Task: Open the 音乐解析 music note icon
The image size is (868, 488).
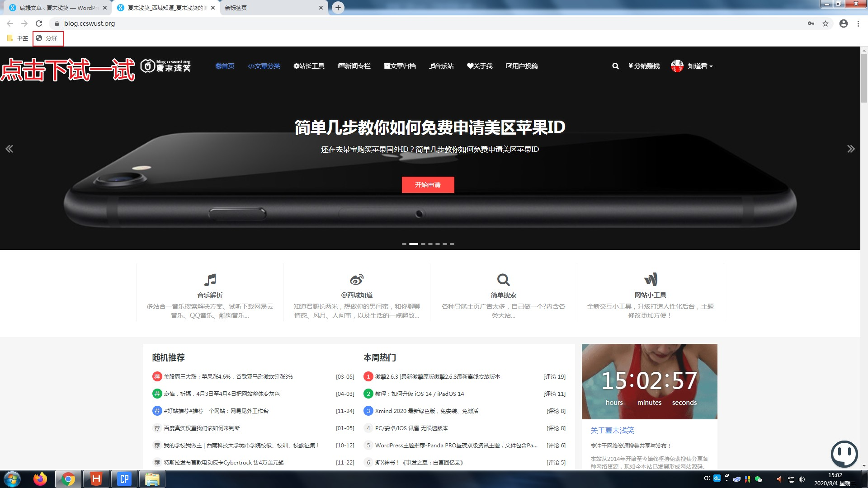Action: pos(210,280)
